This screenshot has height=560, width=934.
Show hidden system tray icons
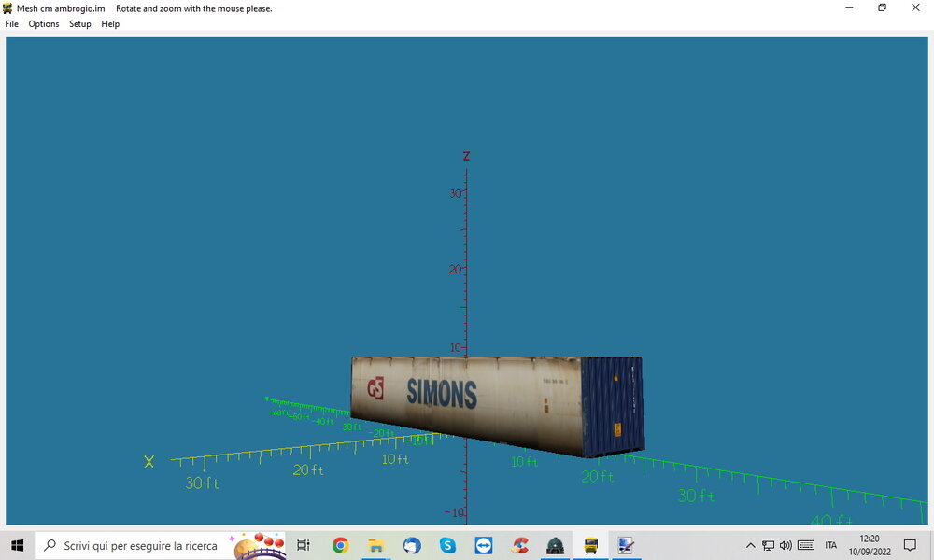[x=751, y=545]
